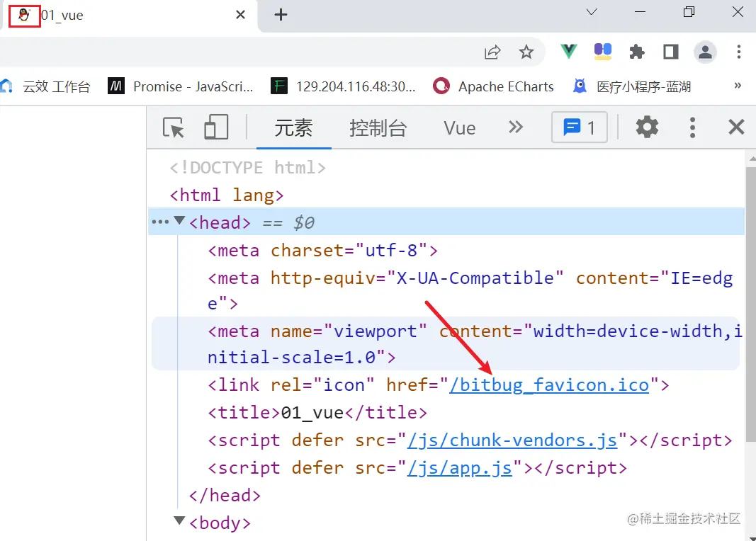The width and height of the screenshot is (756, 541).
Task: Toggle the device toolbar icon
Action: click(216, 127)
